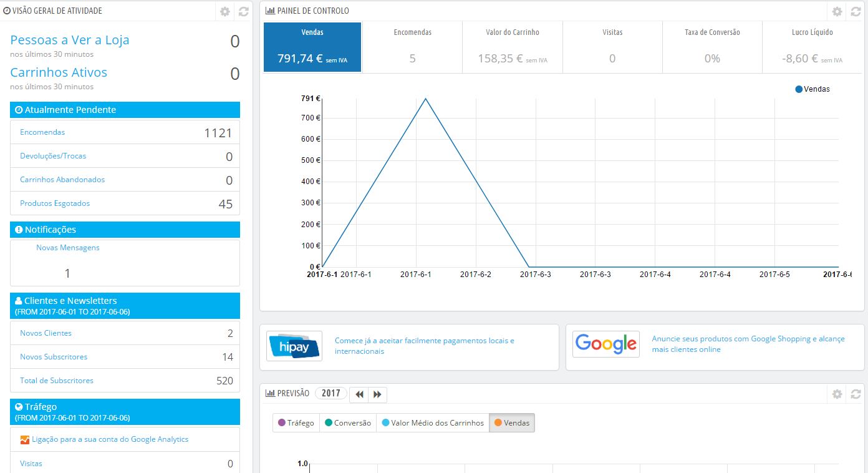Click the 2017 year badge in Previsão
This screenshot has height=473, width=868.
[331, 393]
